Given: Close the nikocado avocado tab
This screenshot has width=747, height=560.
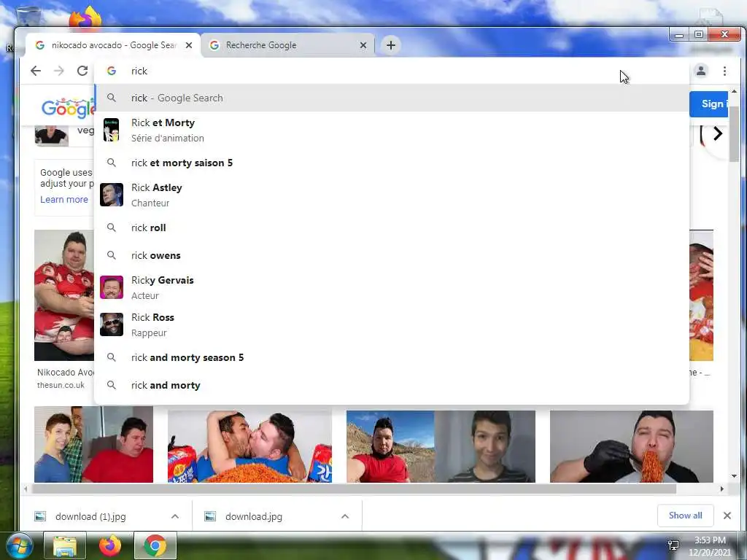Looking at the screenshot, I should (x=189, y=45).
